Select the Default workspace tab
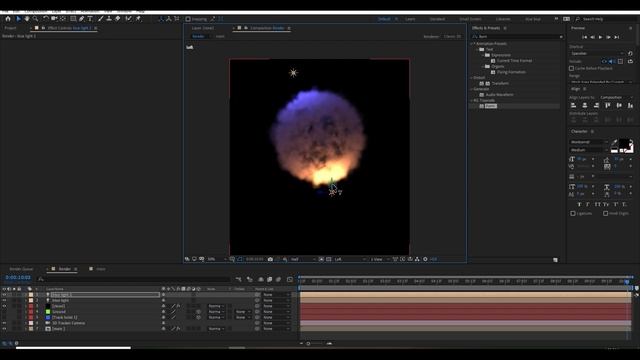The width and height of the screenshot is (640, 360). (x=384, y=19)
